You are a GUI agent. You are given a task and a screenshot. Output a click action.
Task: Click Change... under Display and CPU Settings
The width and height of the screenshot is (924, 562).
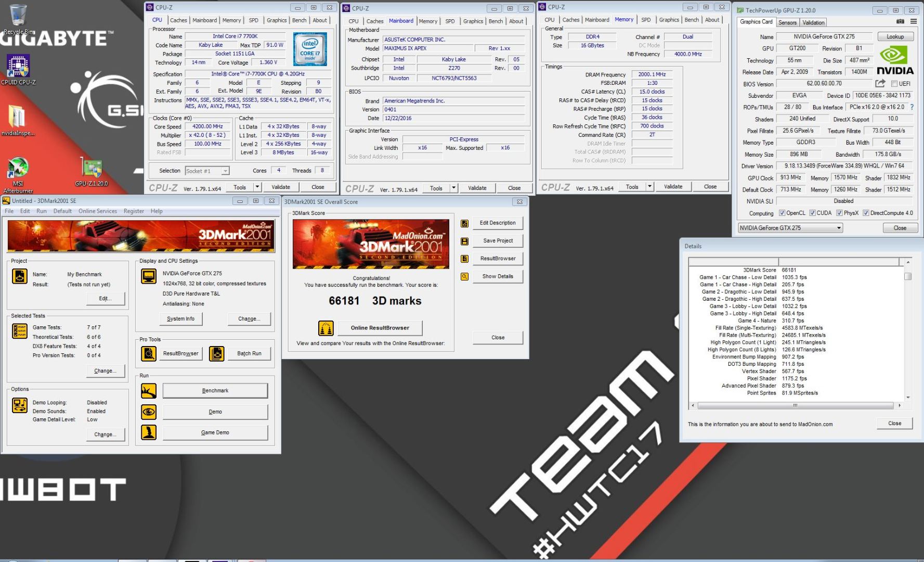click(x=249, y=318)
